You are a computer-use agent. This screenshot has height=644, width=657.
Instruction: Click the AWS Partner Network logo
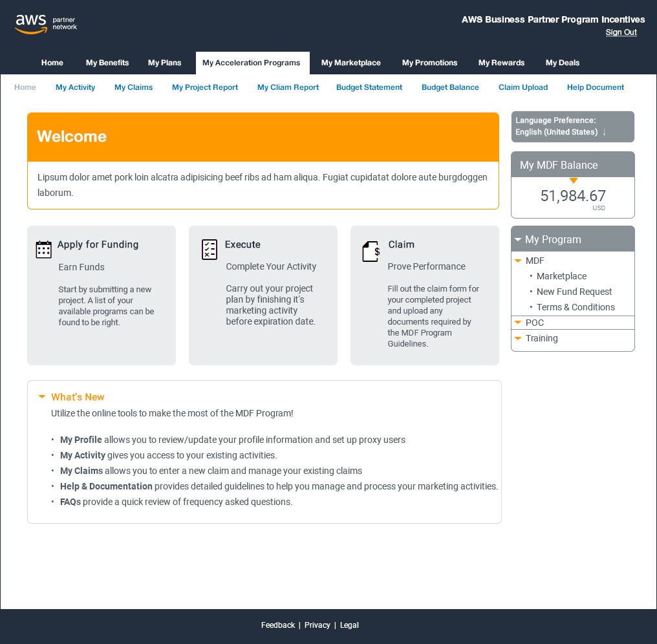point(46,25)
